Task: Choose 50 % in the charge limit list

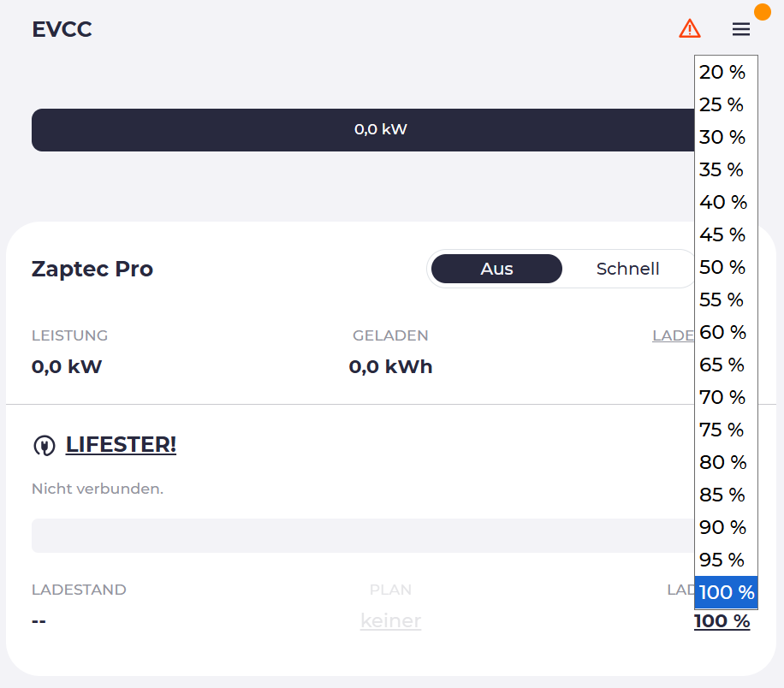Action: tap(723, 268)
